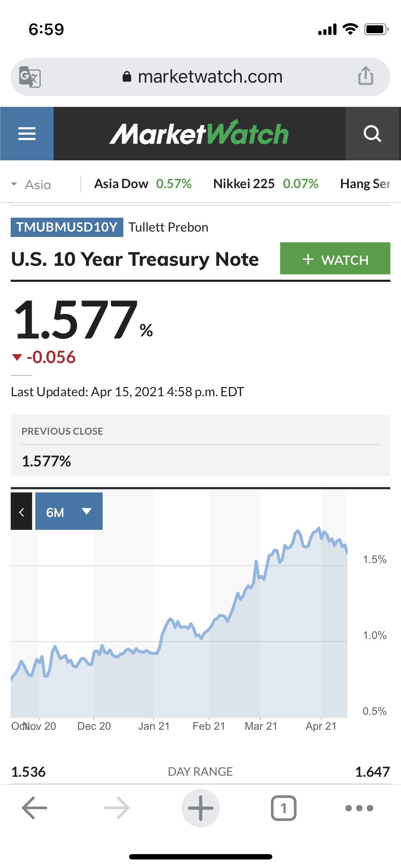
Task: Go back with browser back arrow
Action: [x=35, y=808]
